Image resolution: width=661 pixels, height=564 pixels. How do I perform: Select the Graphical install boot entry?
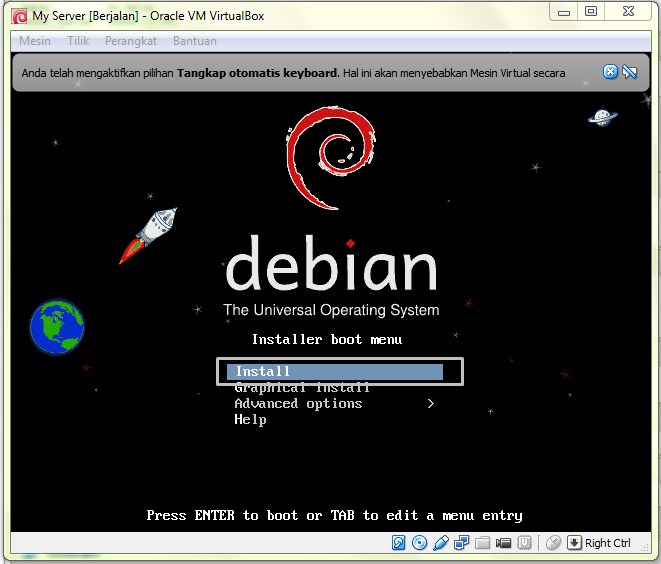click(302, 387)
